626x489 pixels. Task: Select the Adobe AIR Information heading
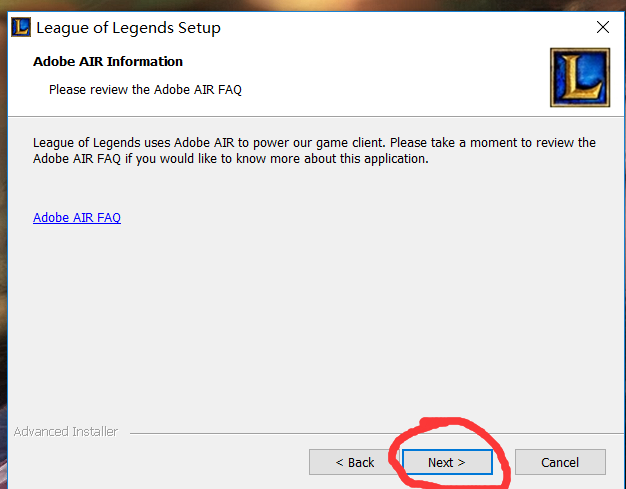(108, 61)
